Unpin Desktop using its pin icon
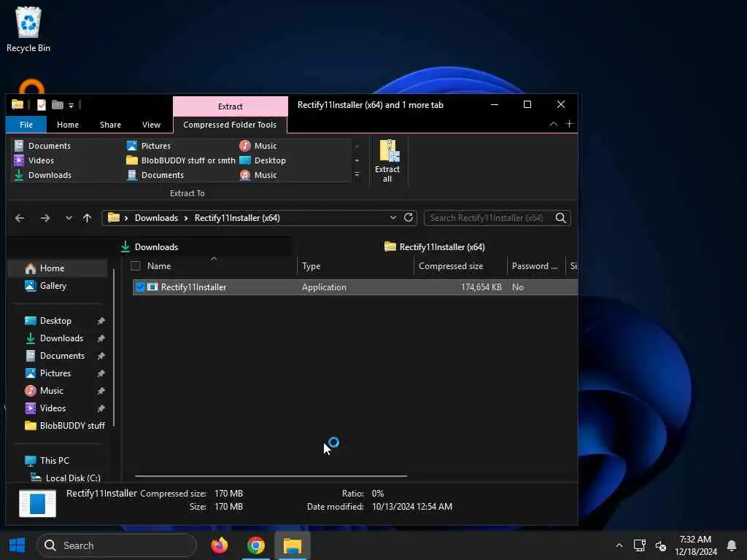 pos(101,321)
